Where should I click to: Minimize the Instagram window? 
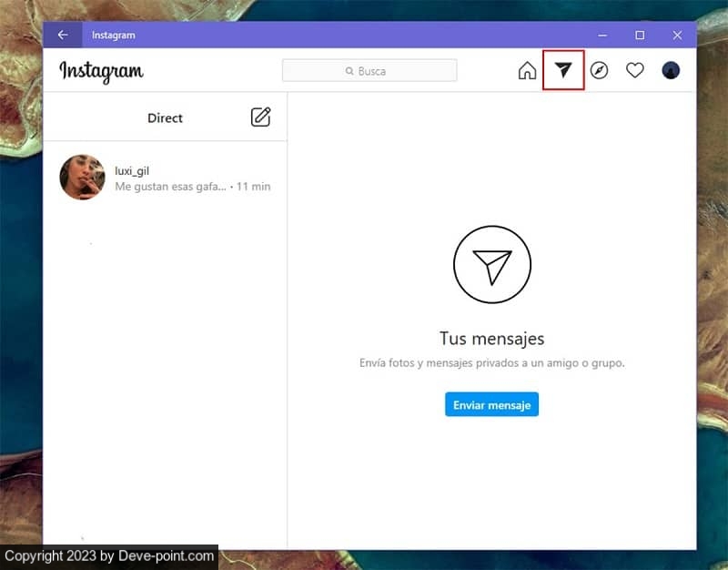click(x=602, y=36)
